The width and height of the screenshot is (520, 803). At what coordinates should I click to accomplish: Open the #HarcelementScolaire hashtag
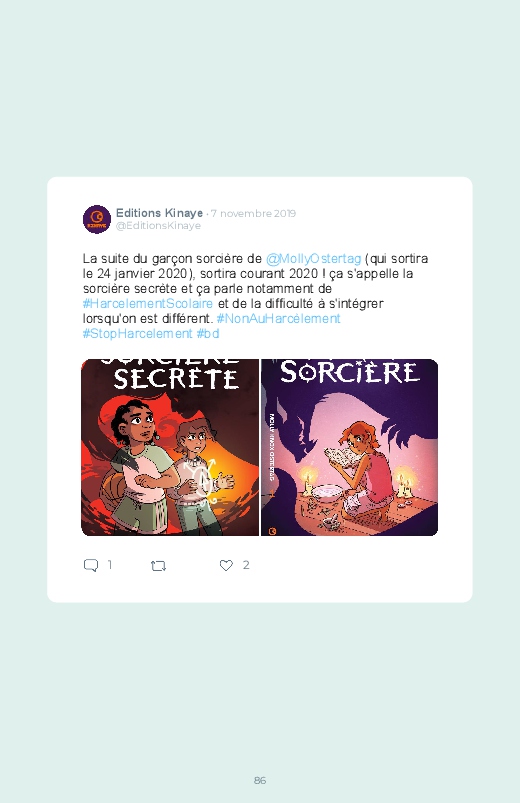(x=148, y=304)
